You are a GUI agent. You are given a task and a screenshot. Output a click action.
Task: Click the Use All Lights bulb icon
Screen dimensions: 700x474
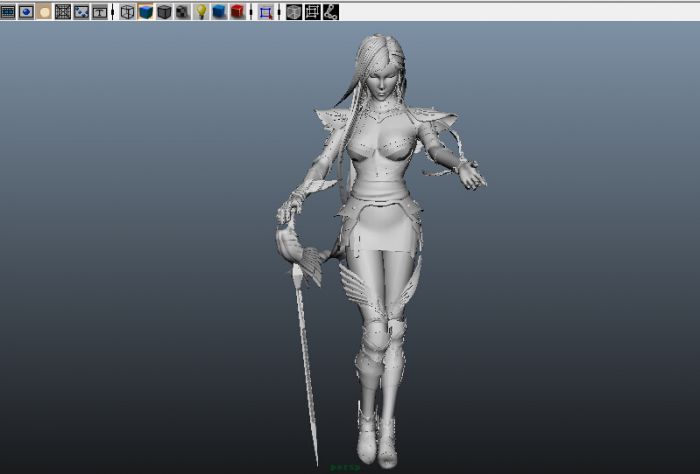click(201, 12)
